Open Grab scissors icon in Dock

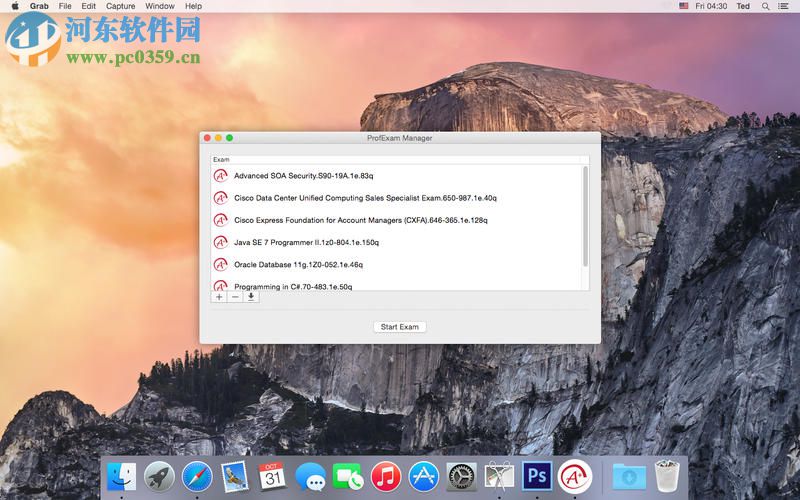coord(499,477)
